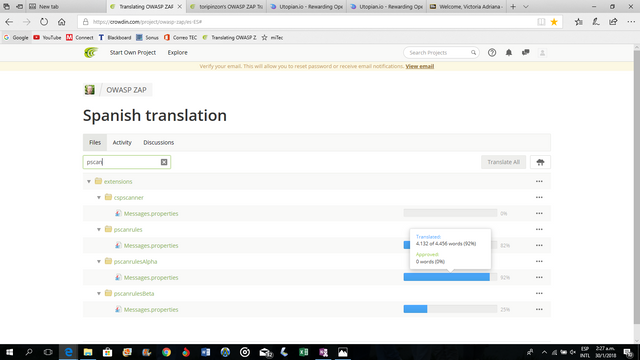Open the browser tab list chevron
The image size is (640, 360).
526,7
